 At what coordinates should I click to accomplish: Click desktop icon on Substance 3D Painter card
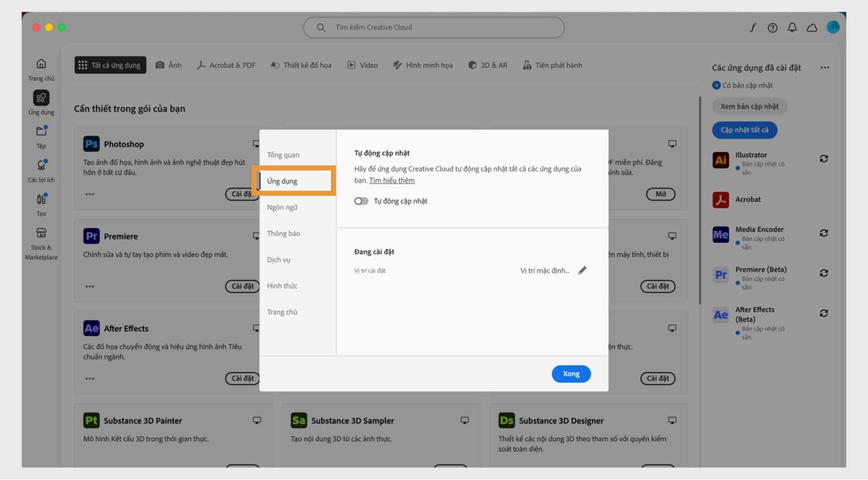[x=257, y=420]
